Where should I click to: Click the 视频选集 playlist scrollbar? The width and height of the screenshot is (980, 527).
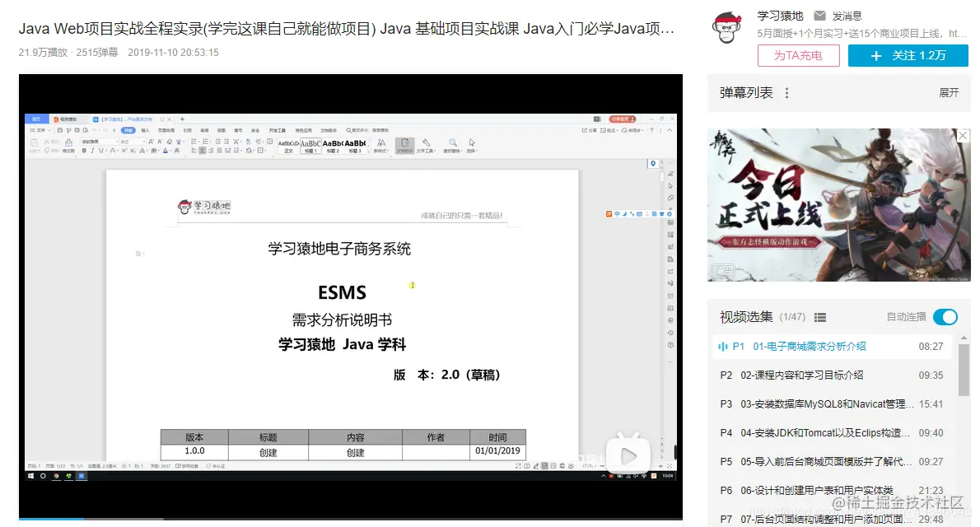[964, 369]
